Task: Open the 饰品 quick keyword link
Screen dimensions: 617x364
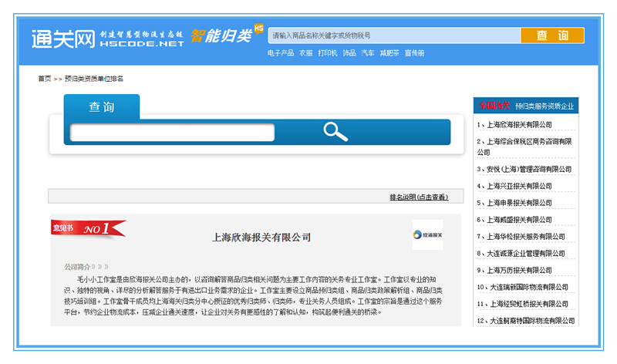Action: click(x=349, y=53)
